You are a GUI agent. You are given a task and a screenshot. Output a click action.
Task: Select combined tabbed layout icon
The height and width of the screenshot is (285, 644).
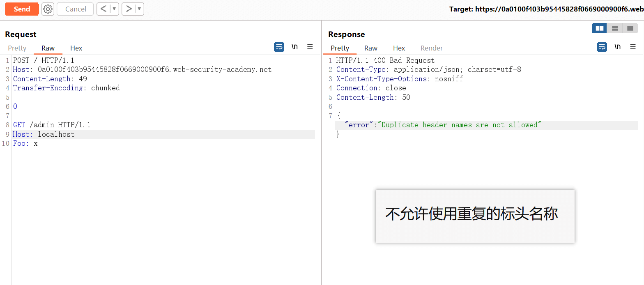tap(630, 28)
